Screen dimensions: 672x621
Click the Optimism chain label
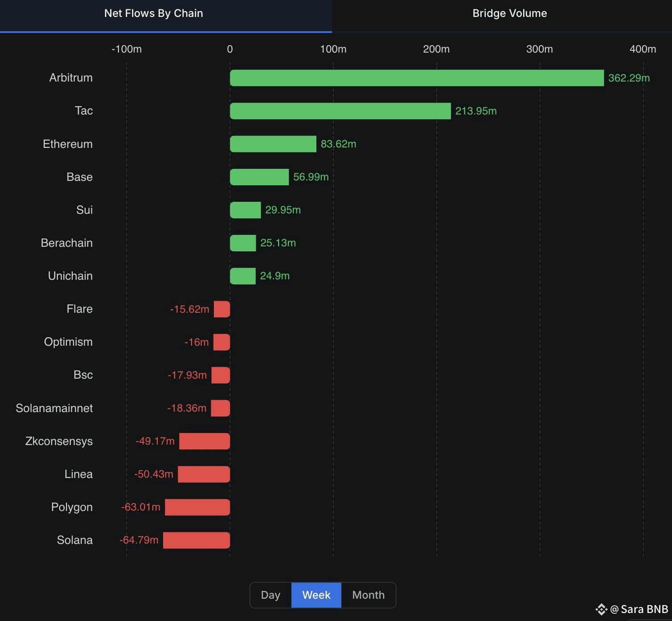pos(68,342)
